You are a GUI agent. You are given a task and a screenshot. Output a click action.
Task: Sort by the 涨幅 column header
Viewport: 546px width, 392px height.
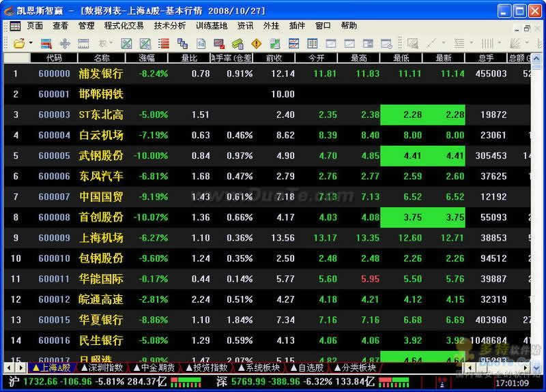click(x=147, y=58)
